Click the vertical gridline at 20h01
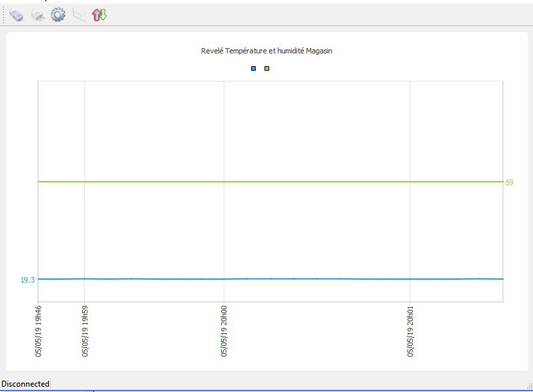533x392 pixels. [409, 134]
